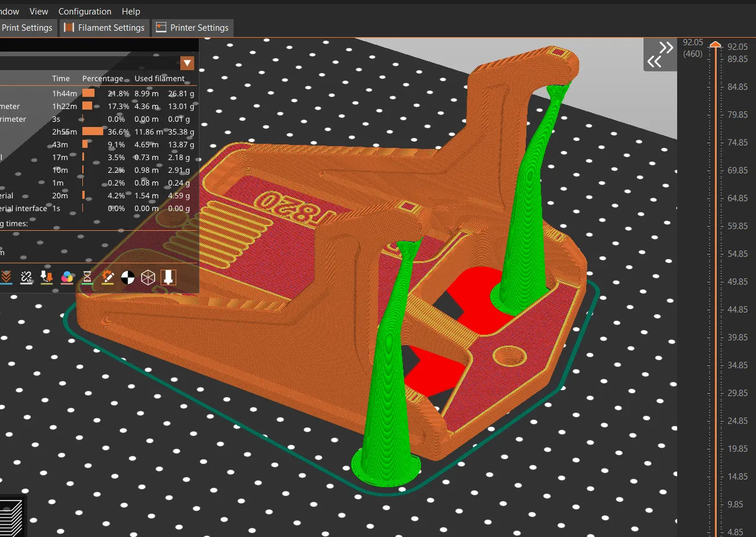The width and height of the screenshot is (756, 537).
Task: Toggle the Center of gravity marker
Action: 128,277
